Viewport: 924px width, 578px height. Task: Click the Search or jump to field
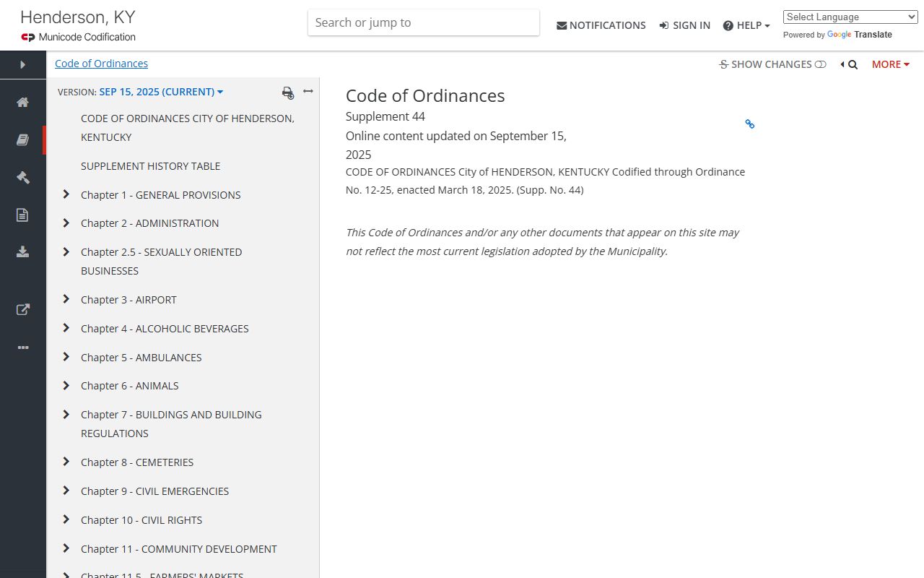pos(423,22)
